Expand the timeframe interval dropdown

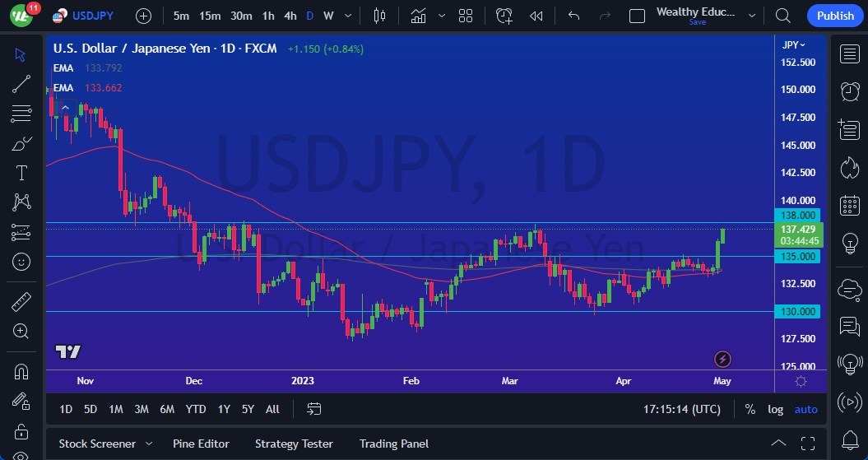348,16
